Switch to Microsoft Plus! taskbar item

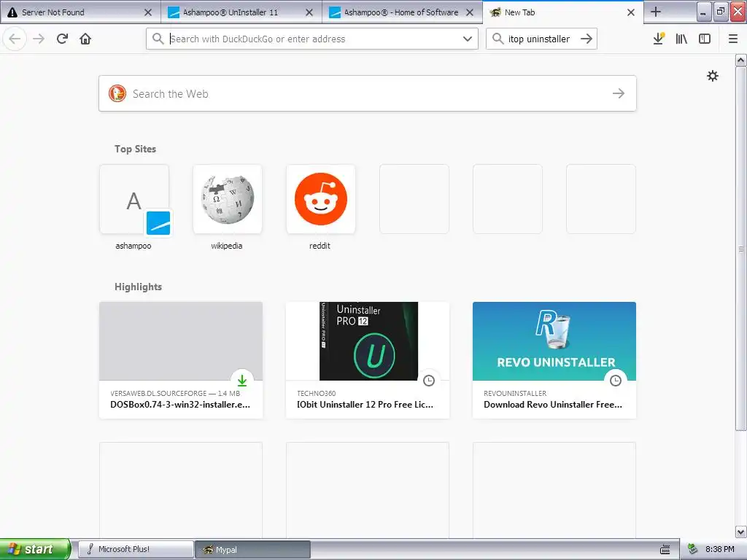coord(135,549)
